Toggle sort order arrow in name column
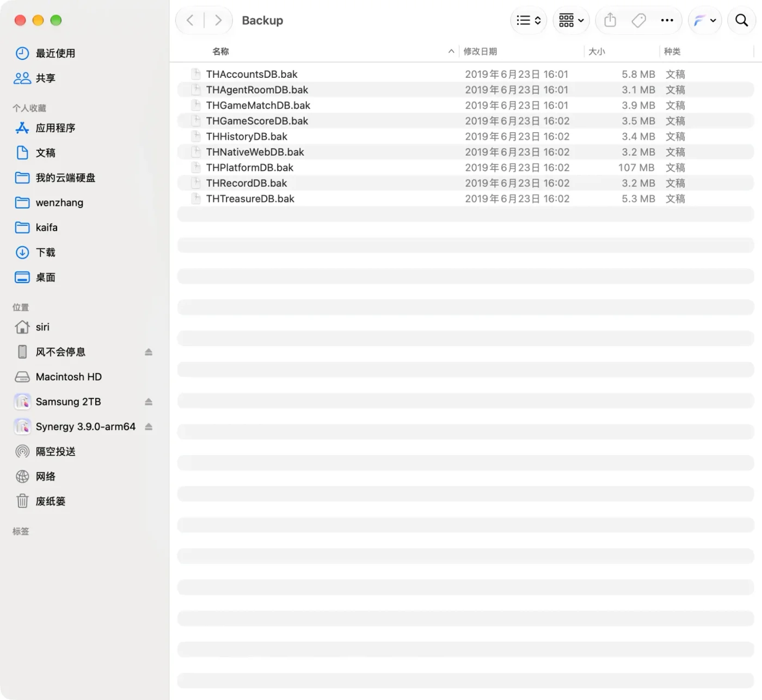Screen dimensions: 762x700 451,51
